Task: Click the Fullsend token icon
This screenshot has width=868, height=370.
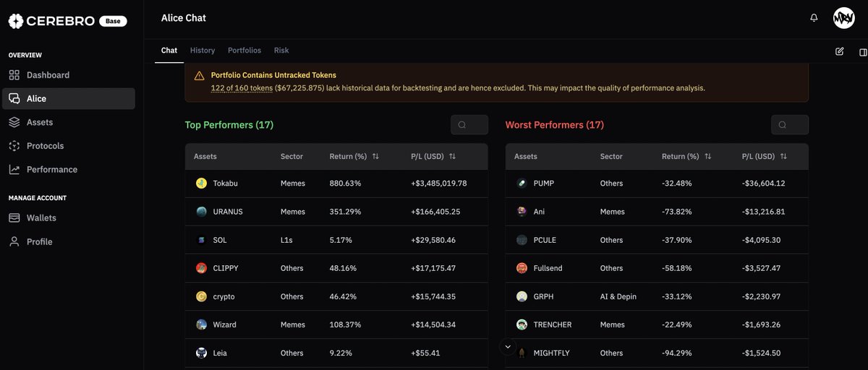Action: click(x=522, y=268)
